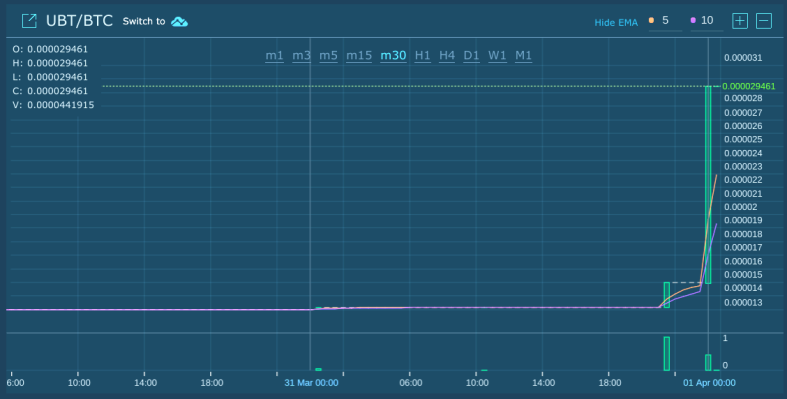The width and height of the screenshot is (787, 399).
Task: Zoom out with the minus icon
Action: [764, 21]
